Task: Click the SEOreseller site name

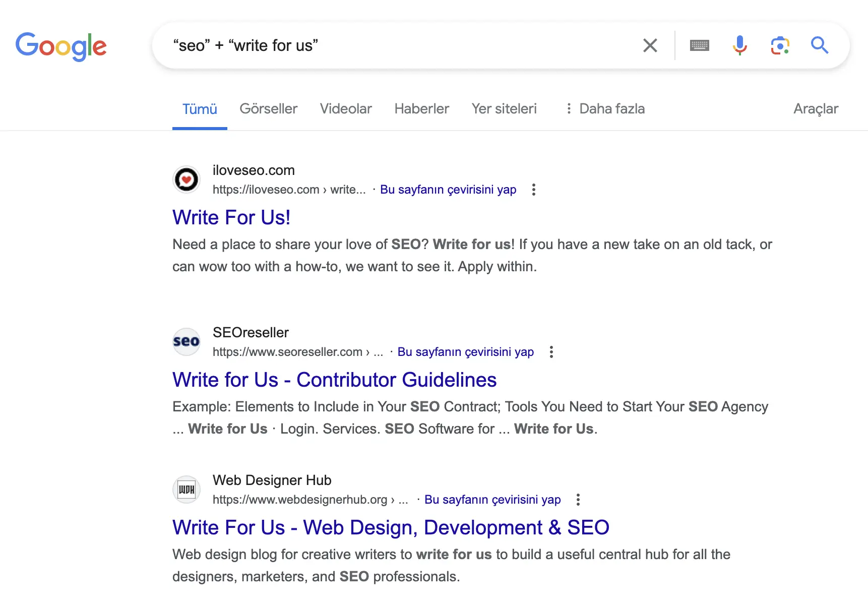Action: (251, 333)
